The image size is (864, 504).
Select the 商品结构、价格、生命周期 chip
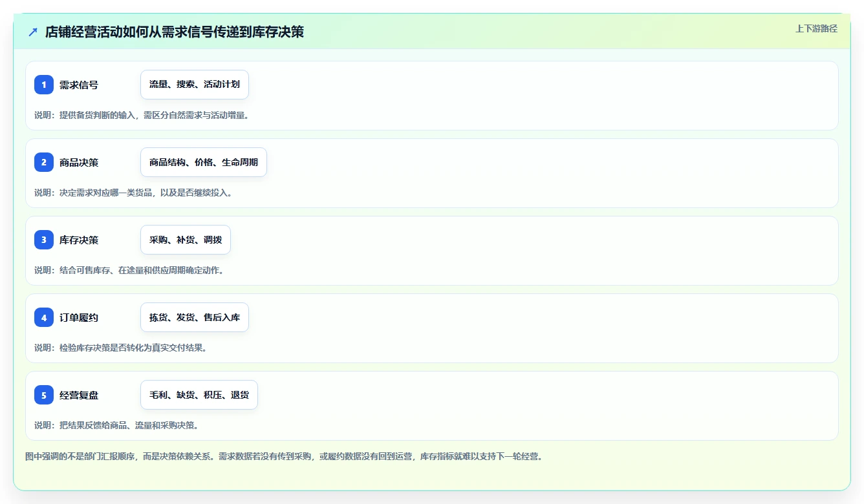[204, 162]
